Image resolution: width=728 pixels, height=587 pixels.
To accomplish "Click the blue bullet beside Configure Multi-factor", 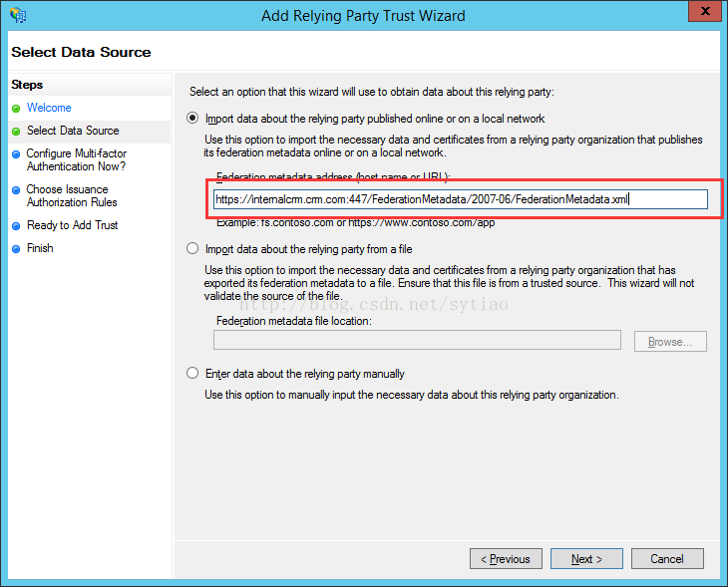I will click(16, 154).
